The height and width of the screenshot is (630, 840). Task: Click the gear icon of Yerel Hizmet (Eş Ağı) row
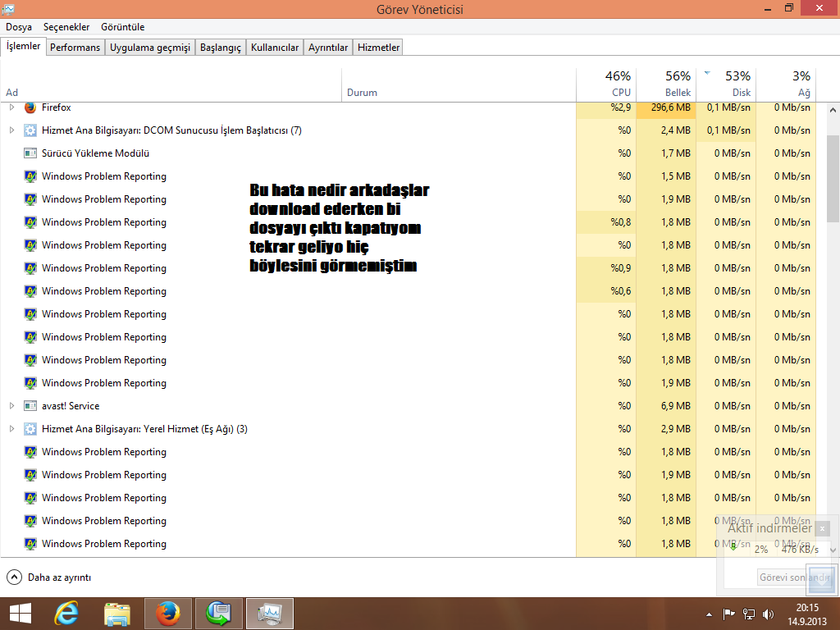tap(30, 428)
